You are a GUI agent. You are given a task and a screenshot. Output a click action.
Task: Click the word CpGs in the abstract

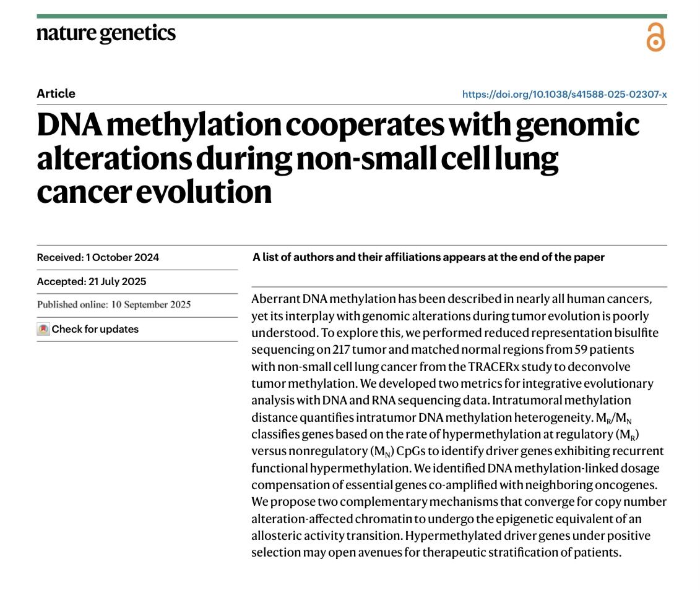(x=411, y=451)
